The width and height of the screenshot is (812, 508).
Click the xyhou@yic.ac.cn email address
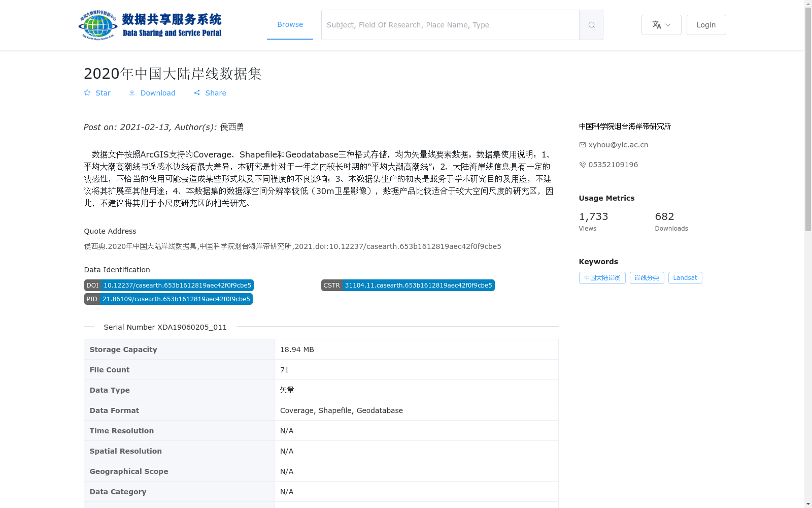[618, 145]
